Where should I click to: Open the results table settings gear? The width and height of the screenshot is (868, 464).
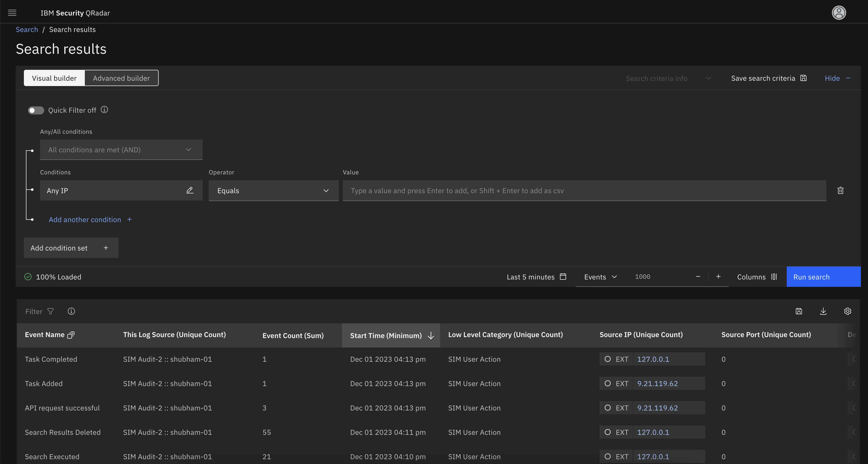pos(847,311)
